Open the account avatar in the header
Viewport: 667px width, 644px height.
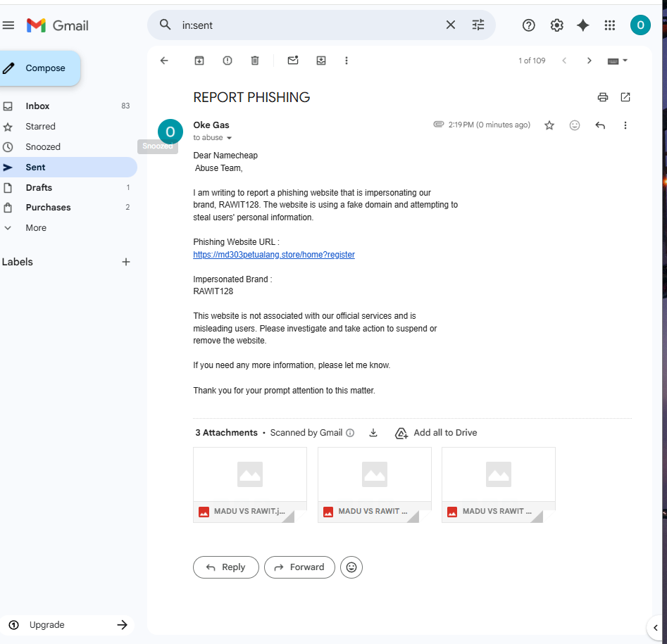(x=640, y=25)
